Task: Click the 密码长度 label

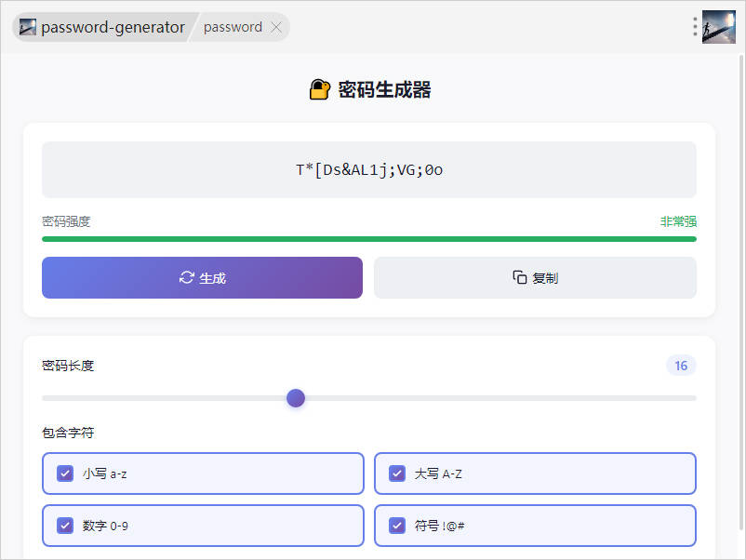Action: tap(68, 366)
